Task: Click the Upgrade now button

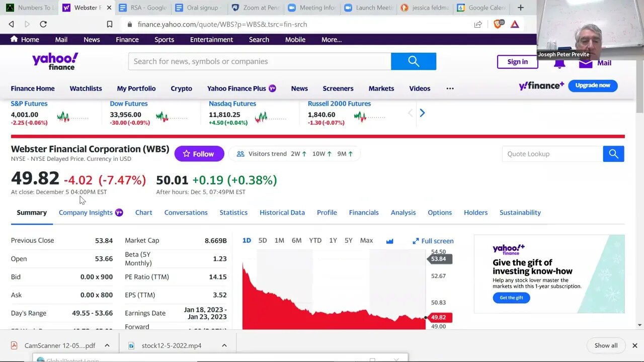Action: pos(593,85)
